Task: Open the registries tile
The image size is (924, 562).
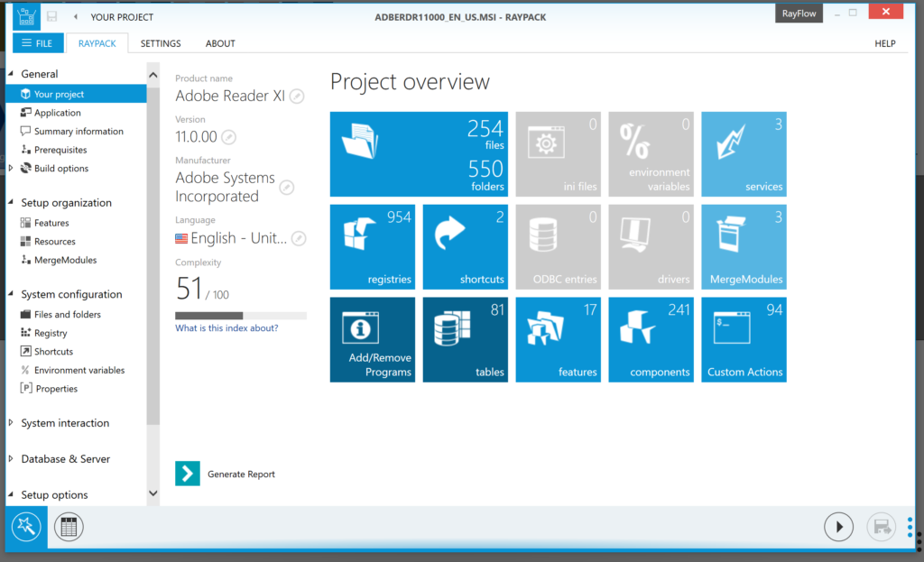Action: [x=373, y=247]
